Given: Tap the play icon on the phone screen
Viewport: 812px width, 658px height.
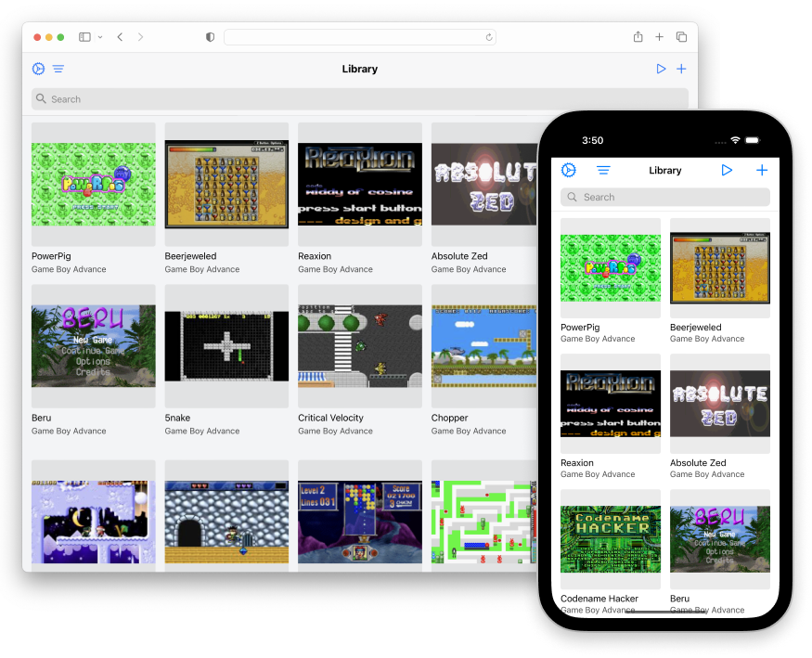Looking at the screenshot, I should pos(728,170).
